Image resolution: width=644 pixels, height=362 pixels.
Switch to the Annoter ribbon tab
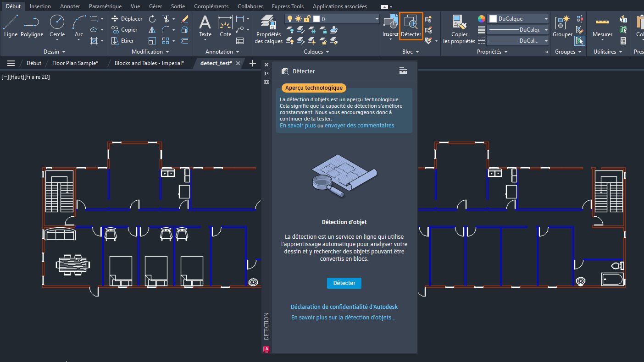[x=70, y=6]
